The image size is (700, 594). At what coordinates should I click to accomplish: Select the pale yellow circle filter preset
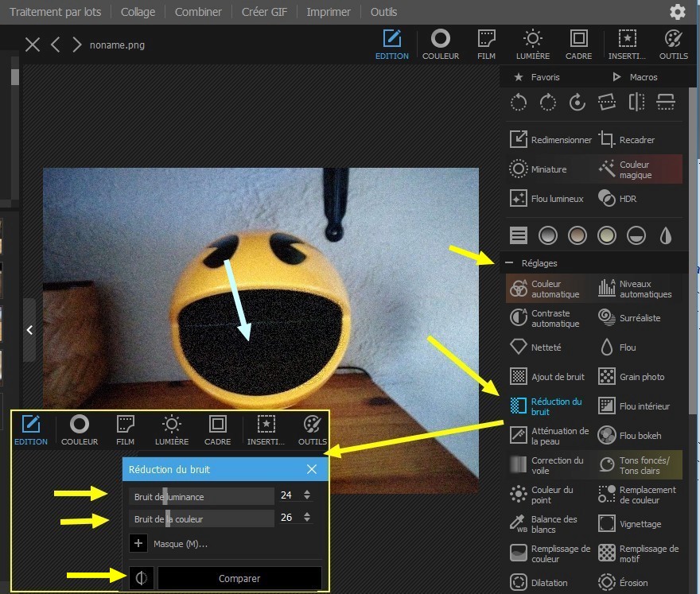[607, 235]
